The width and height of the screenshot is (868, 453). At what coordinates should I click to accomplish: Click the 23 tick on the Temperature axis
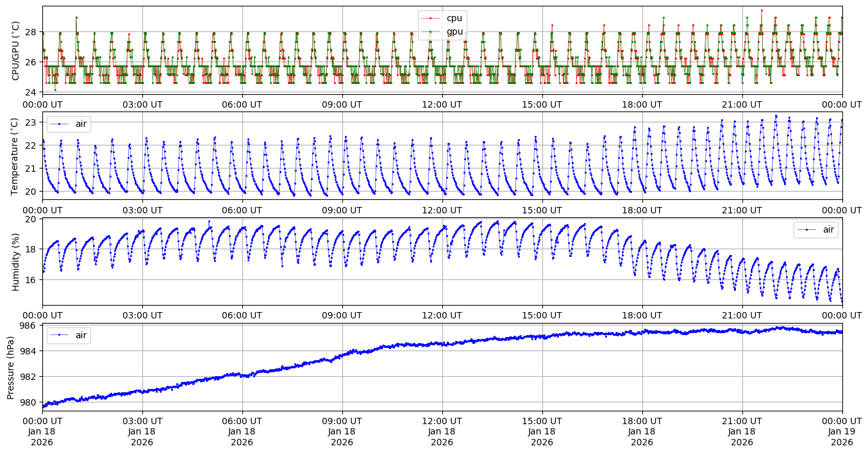32,122
